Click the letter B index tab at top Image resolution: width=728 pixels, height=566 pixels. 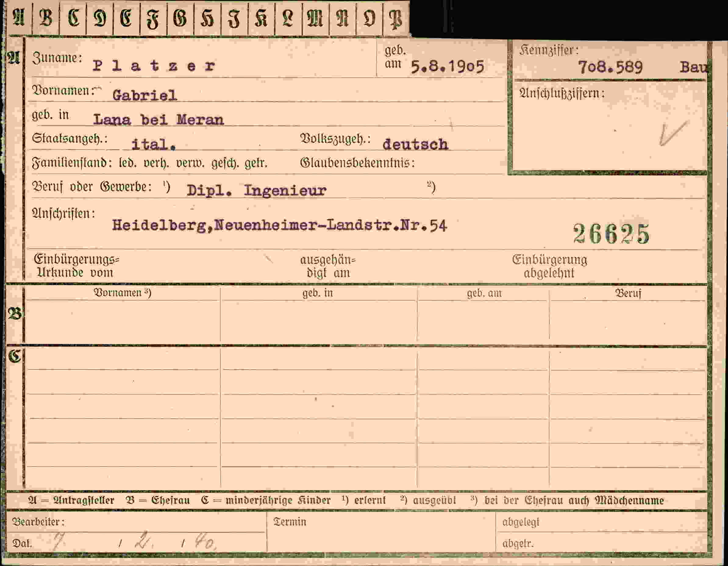click(46, 18)
